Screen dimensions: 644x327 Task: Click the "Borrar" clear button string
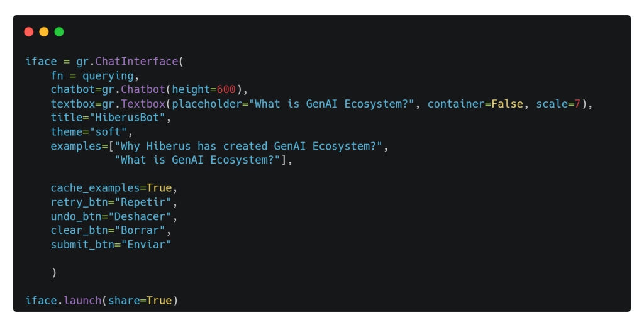tap(140, 230)
